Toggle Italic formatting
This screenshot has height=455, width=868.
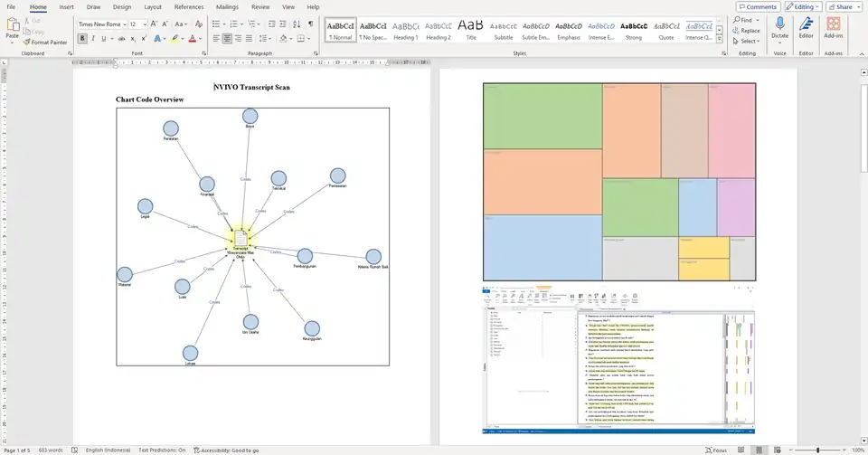click(x=93, y=39)
